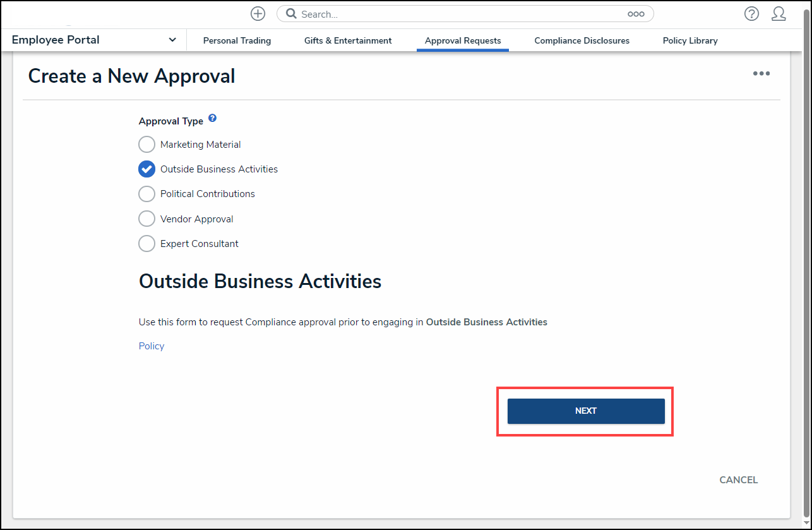Screen dimensions: 812x530
Task: Go to the Compliance Disclosures tab
Action: (582, 40)
